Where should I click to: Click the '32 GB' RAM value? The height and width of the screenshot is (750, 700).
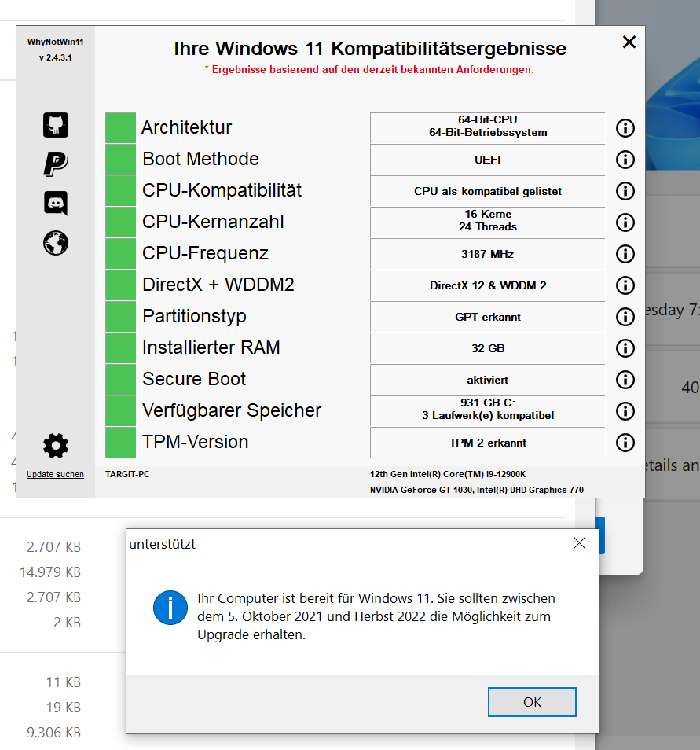click(x=488, y=348)
